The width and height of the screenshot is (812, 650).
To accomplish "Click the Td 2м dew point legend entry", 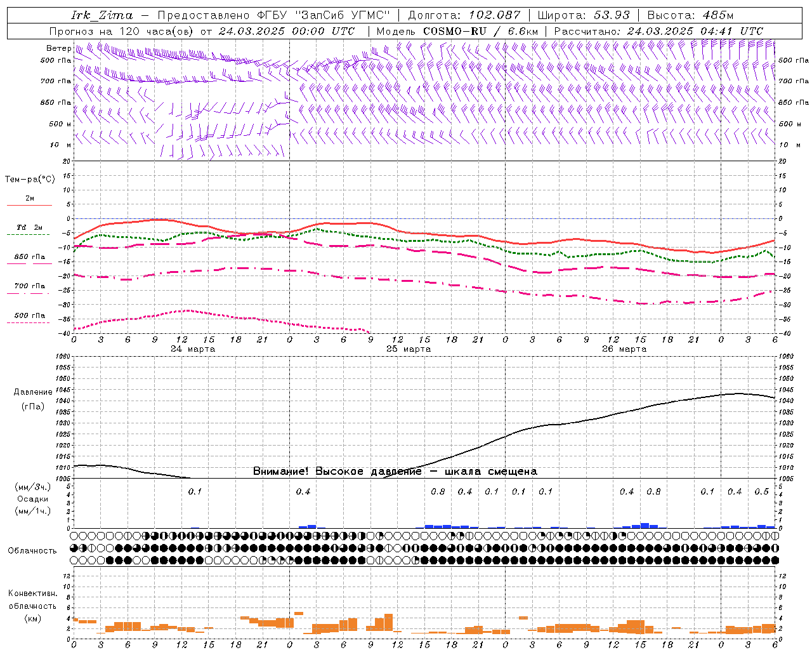I will (30, 227).
